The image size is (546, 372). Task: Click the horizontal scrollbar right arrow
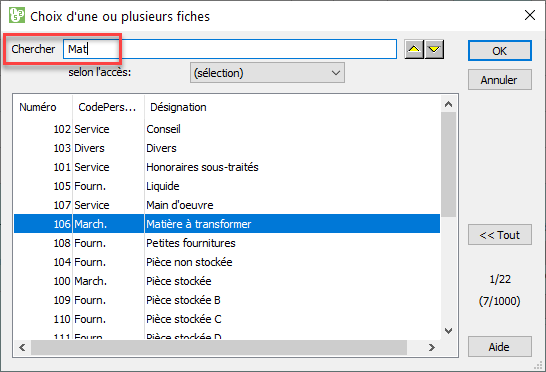pyautogui.click(x=432, y=347)
